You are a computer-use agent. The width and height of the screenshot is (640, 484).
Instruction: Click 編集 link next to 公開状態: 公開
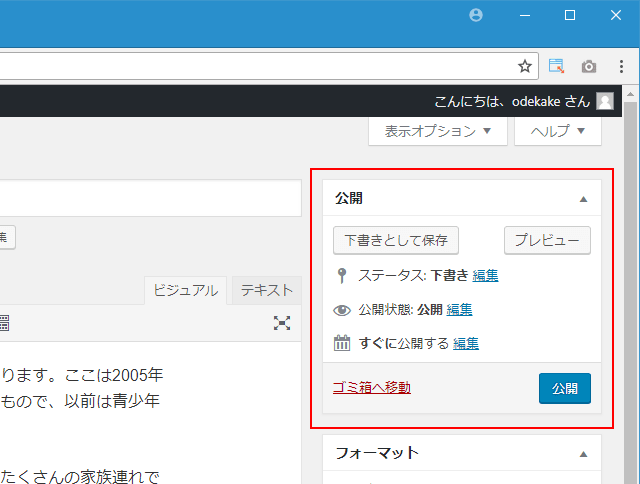(x=459, y=310)
